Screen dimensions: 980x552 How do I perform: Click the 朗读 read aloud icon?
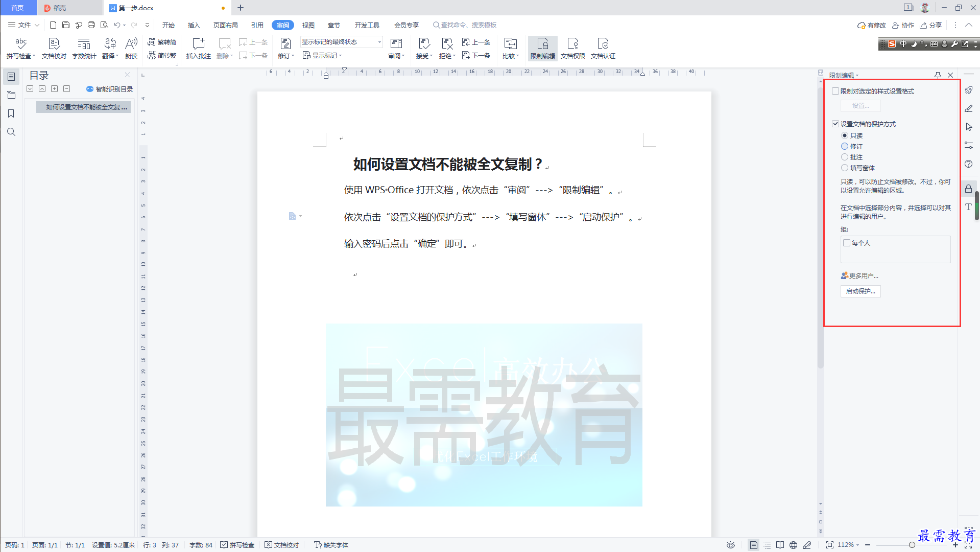[x=131, y=48]
